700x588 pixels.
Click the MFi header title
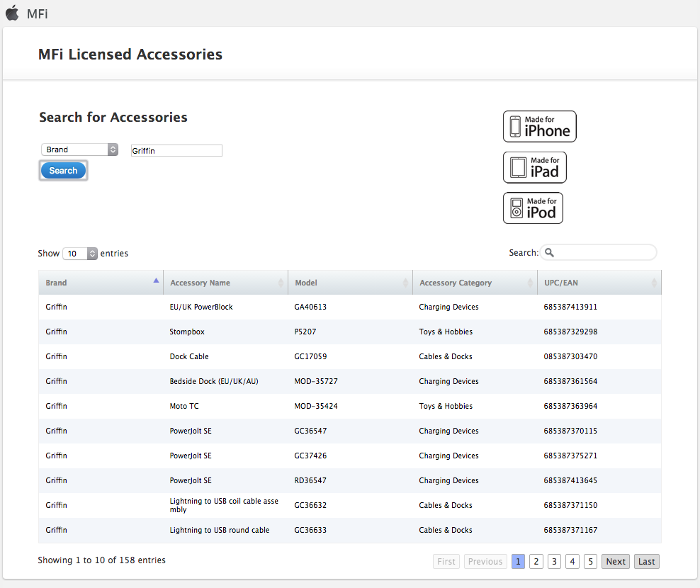37,14
